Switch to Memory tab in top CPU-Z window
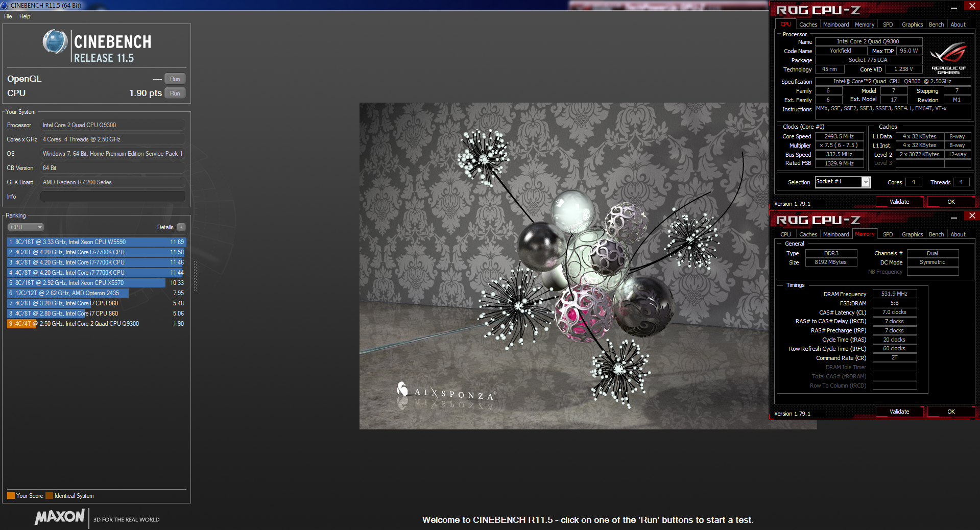This screenshot has width=980, height=530. 865,25
